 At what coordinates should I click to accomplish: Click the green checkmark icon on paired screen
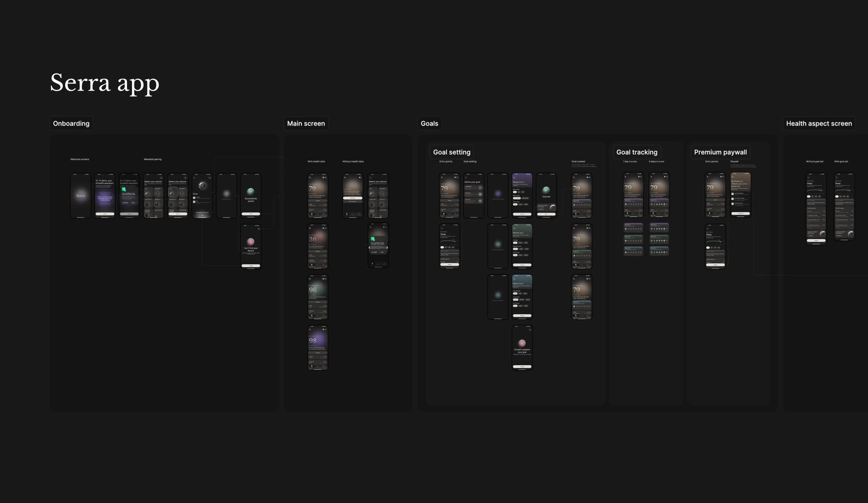tap(251, 191)
